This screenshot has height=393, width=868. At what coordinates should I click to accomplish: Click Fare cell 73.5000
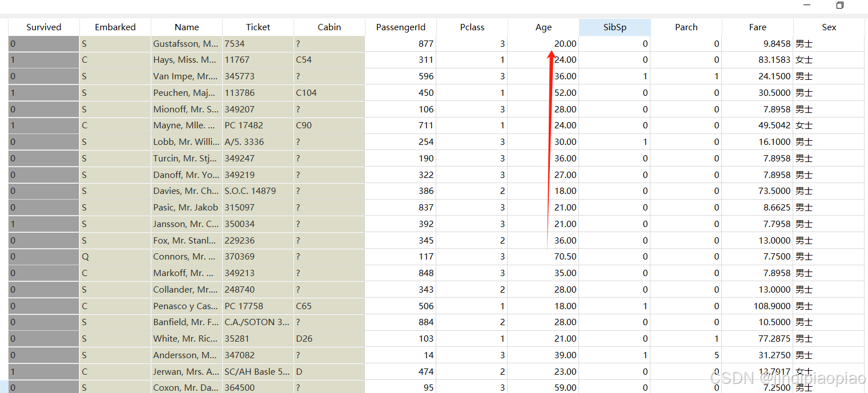[758, 191]
